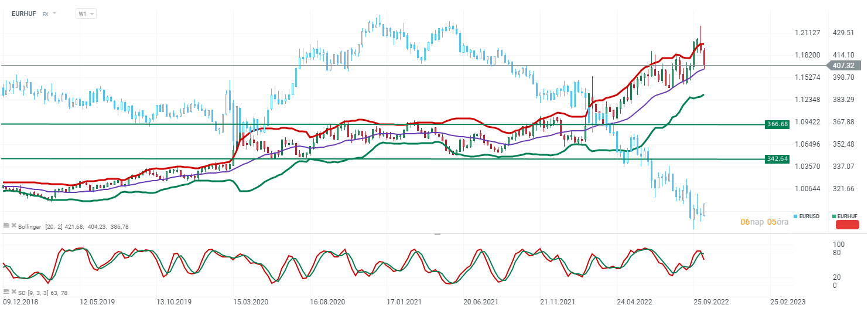Click the EURUSD blue legend square

click(x=795, y=216)
